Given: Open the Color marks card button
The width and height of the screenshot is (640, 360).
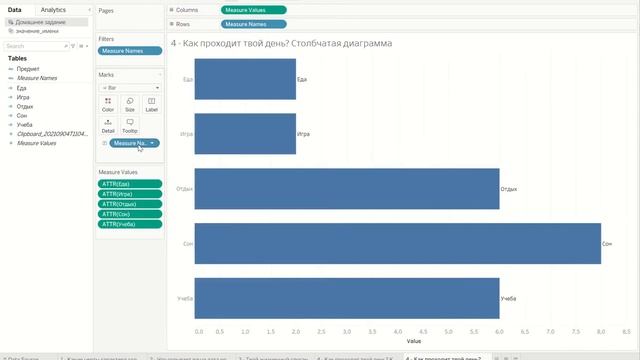Looking at the screenshot, I should pyautogui.click(x=108, y=104).
